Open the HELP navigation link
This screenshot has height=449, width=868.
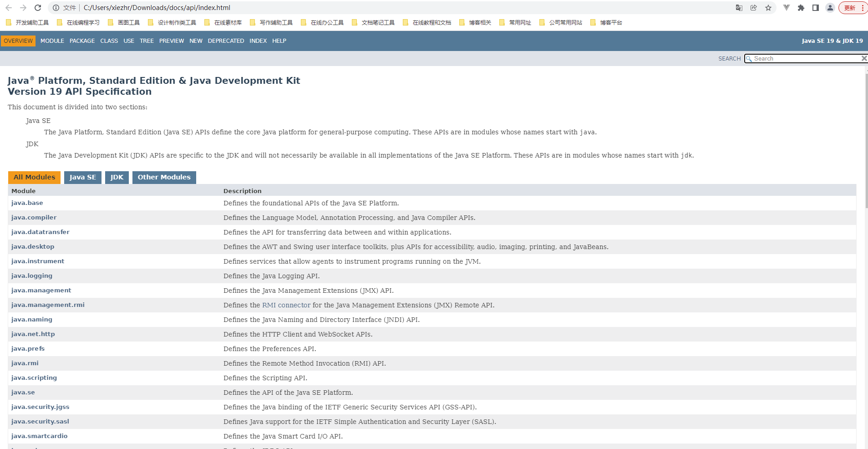[x=279, y=41]
